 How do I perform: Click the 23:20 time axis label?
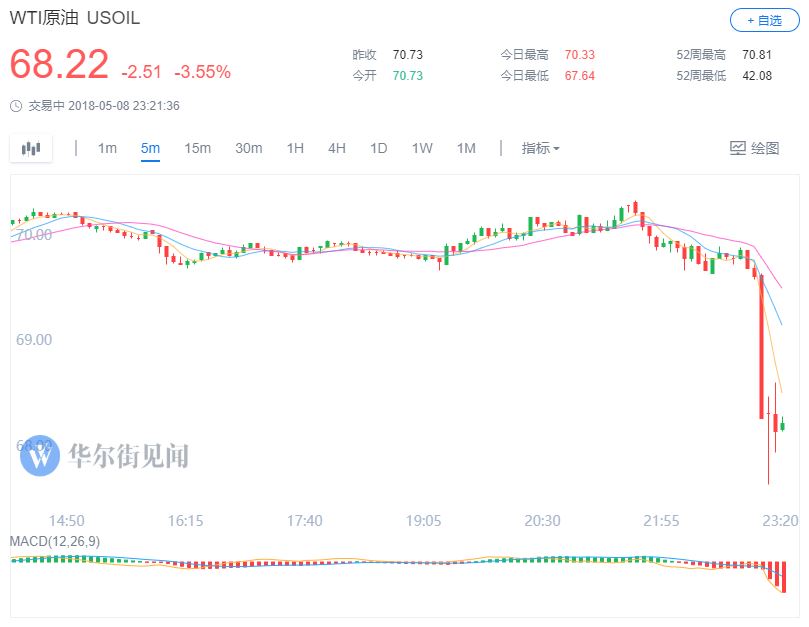click(x=778, y=521)
